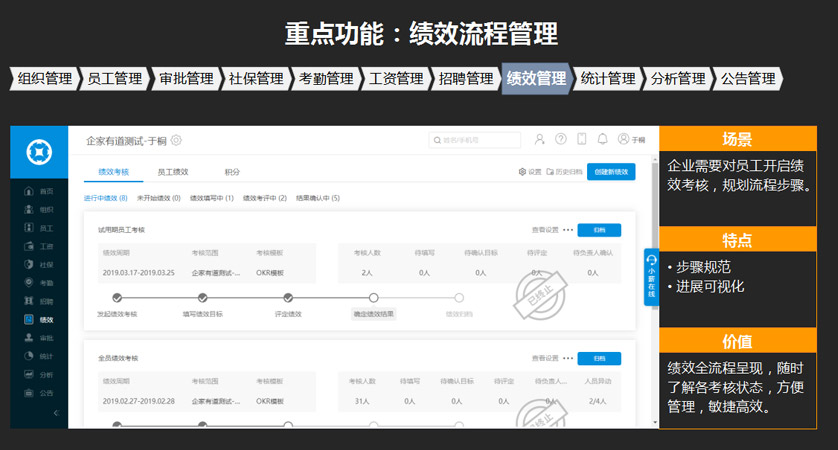Click the 姓名/手机号 search field
This screenshot has width=838, height=450.
475,140
